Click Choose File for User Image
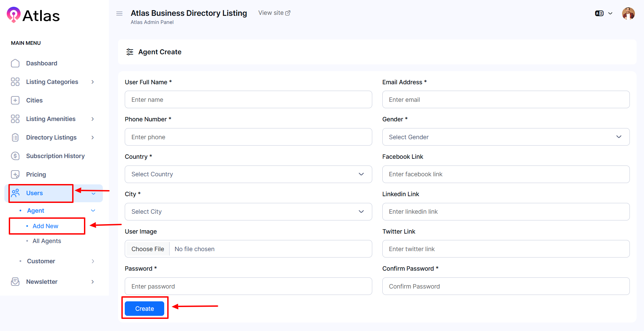 [x=148, y=249]
